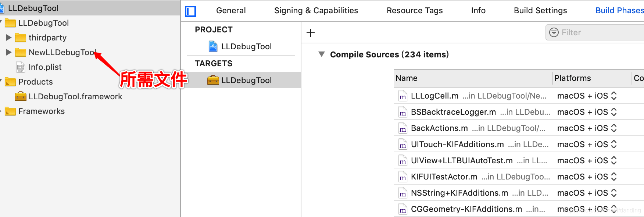Change platforms for BSBacktraceLogger.m
This screenshot has height=217, width=644.
click(613, 112)
